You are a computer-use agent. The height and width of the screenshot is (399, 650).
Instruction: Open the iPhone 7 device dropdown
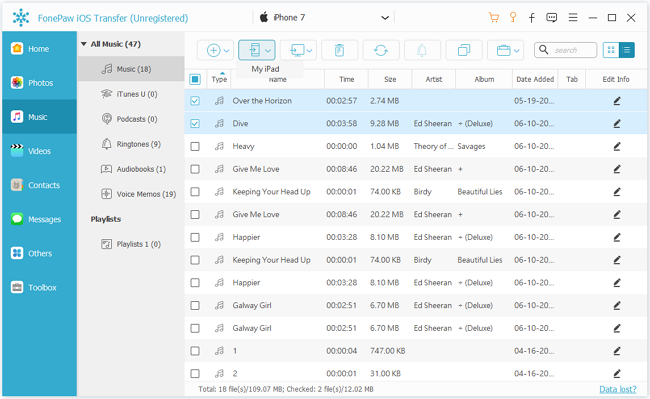[x=385, y=18]
